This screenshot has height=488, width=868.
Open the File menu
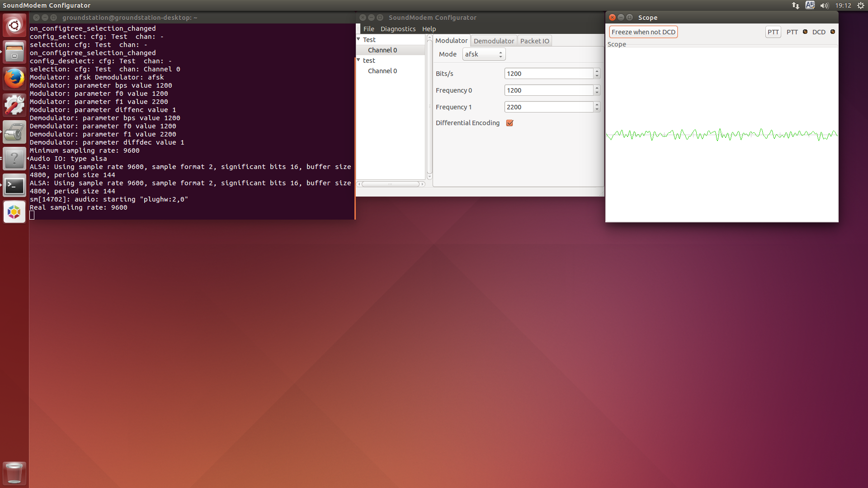(369, 29)
